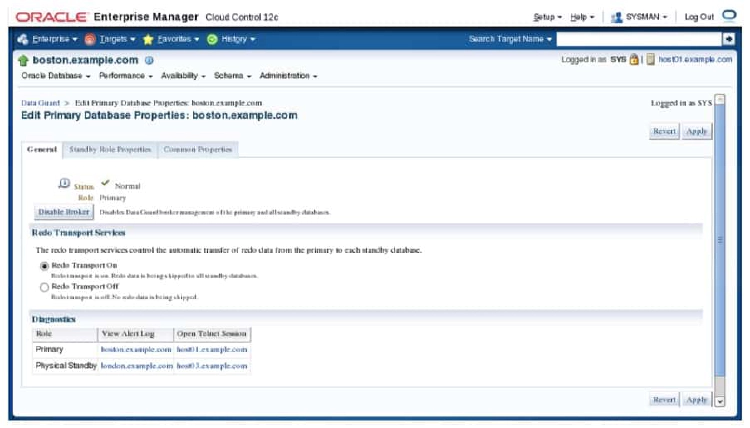Click the Enterprise menu icon
The image size is (750, 428).
click(x=22, y=39)
